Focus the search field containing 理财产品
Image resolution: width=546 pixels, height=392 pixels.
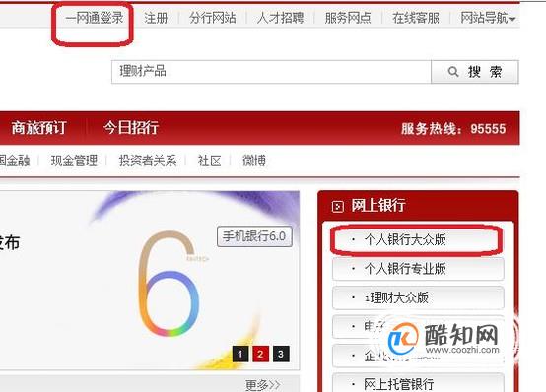pyautogui.click(x=271, y=72)
